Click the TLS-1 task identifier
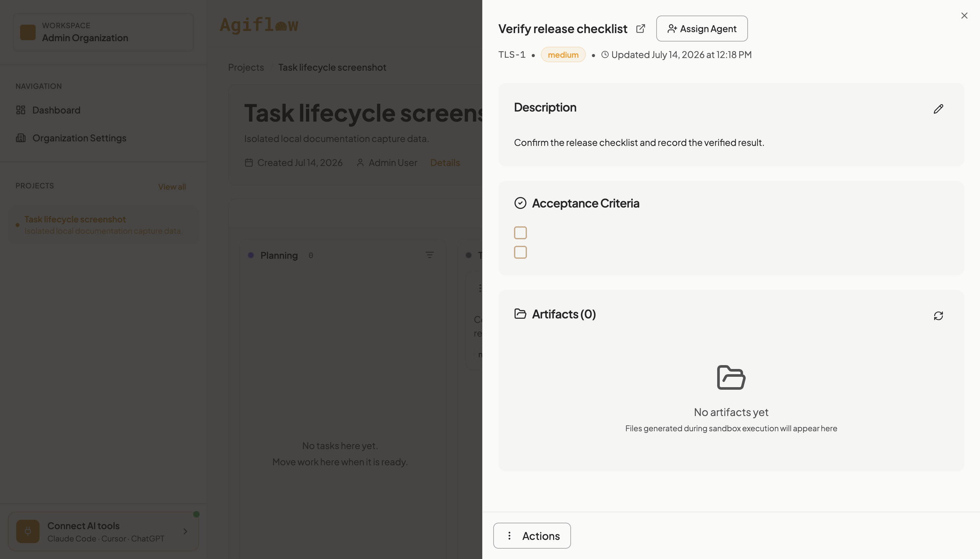This screenshot has width=980, height=559. click(x=512, y=54)
